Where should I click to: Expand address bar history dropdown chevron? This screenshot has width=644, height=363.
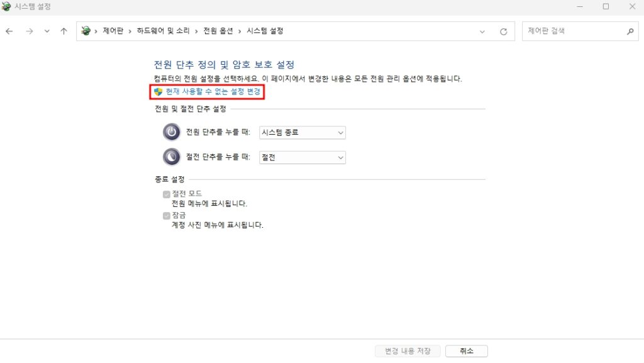point(482,31)
